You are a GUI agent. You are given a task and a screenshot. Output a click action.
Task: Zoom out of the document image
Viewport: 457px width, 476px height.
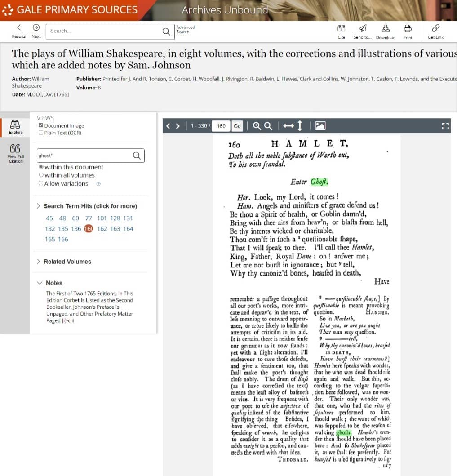(268, 126)
